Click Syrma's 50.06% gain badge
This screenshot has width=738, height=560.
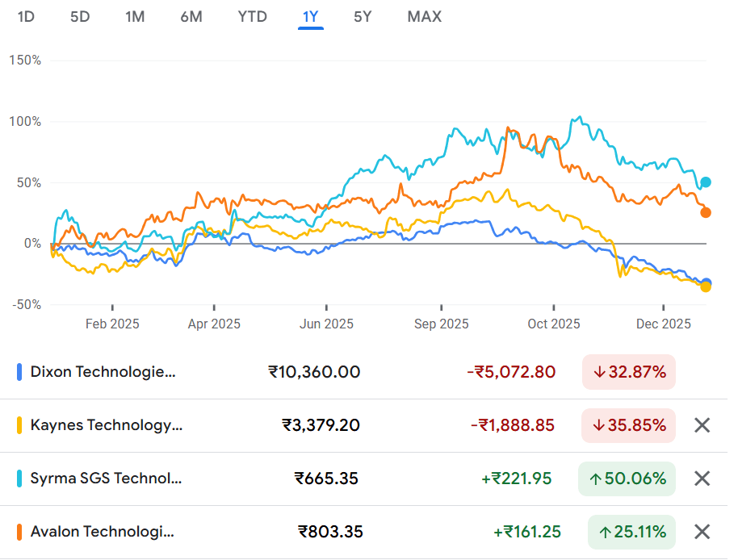coord(627,479)
